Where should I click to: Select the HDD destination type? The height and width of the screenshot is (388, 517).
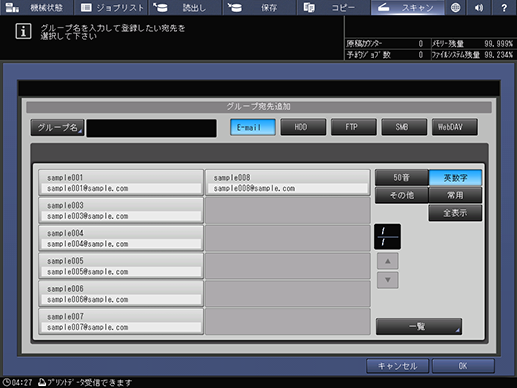click(303, 127)
